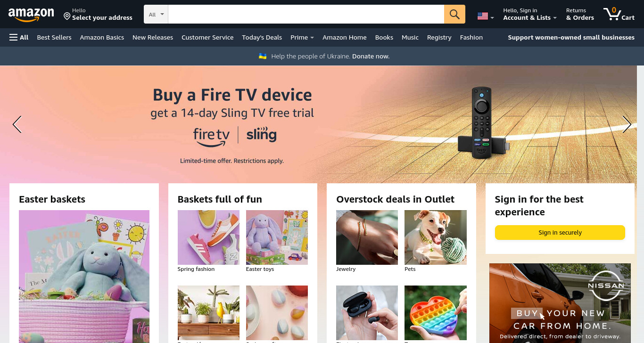Open Returns & Orders
The image size is (644, 343).
pyautogui.click(x=580, y=14)
